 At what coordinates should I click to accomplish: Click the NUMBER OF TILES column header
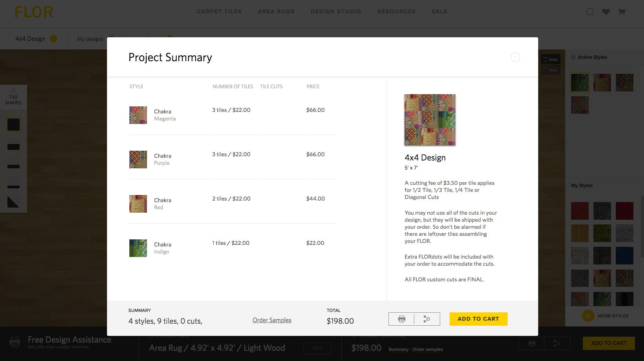pos(233,86)
